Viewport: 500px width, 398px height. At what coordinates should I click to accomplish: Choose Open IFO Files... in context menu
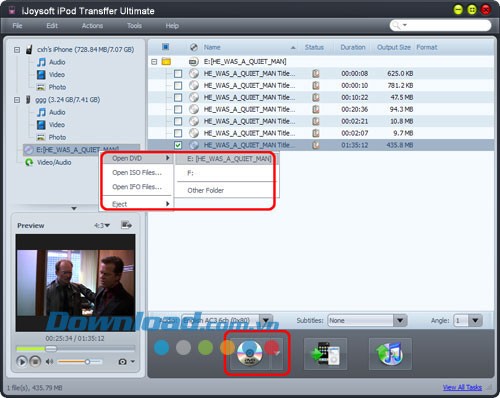[137, 187]
